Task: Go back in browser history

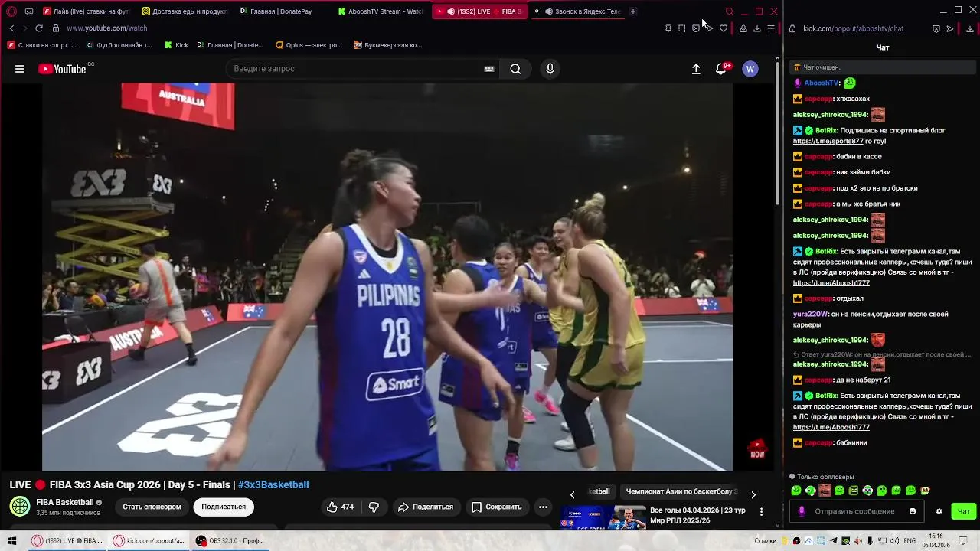Action: [x=11, y=28]
